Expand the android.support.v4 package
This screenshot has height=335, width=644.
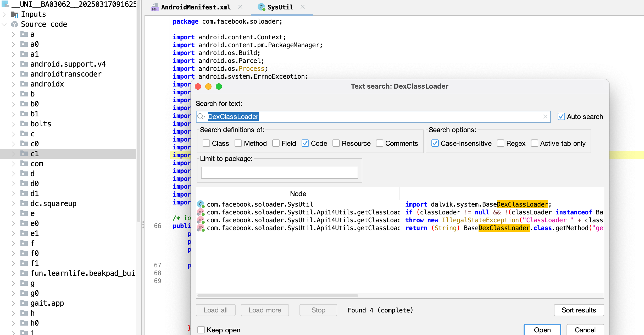tap(13, 64)
